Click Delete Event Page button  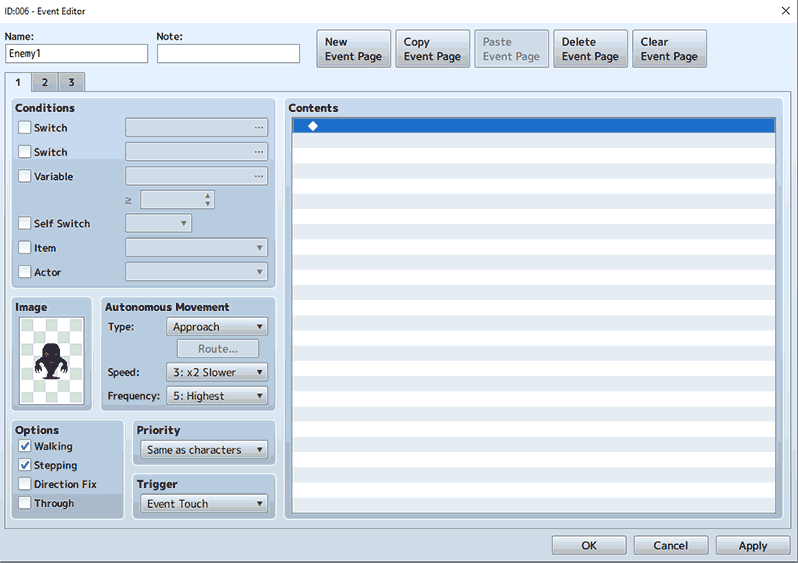click(590, 49)
